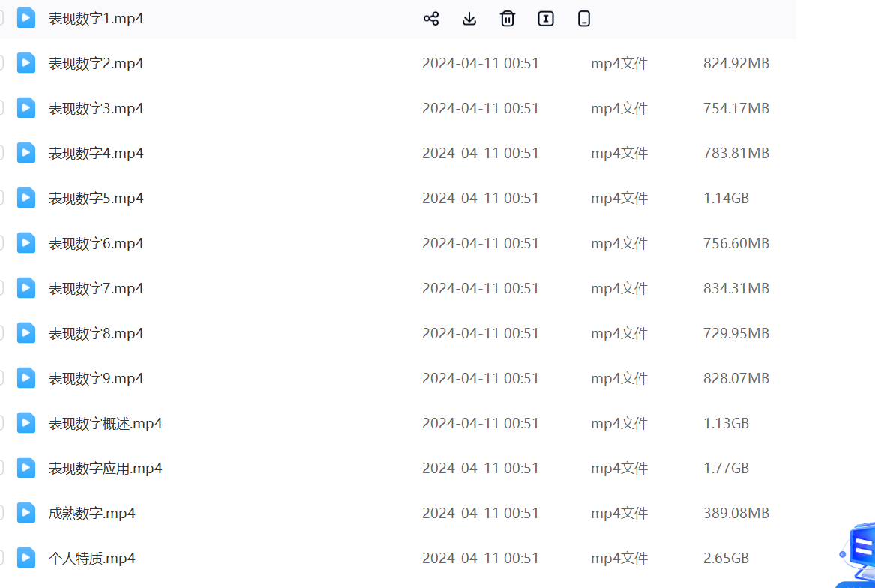
Task: Open 表现数字7.mp4 by its name
Action: [x=96, y=289]
